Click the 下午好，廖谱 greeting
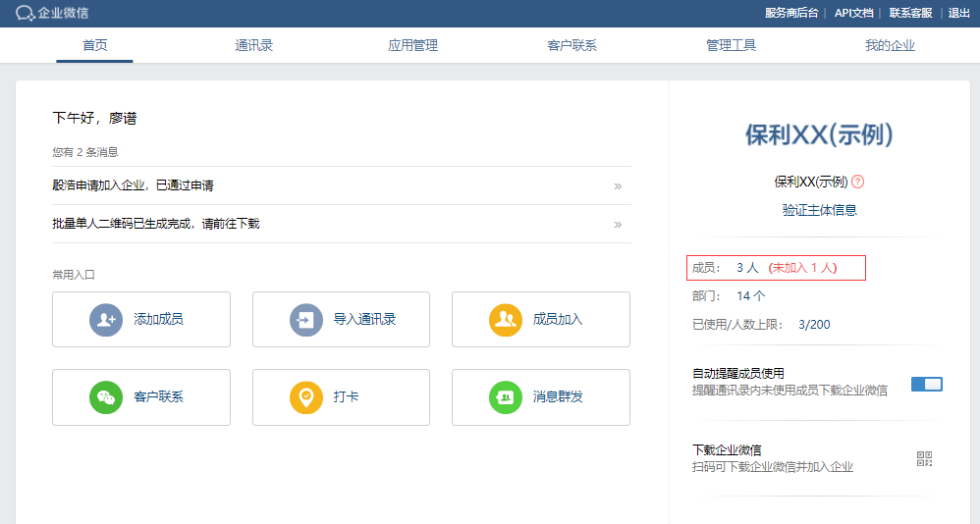 94,118
